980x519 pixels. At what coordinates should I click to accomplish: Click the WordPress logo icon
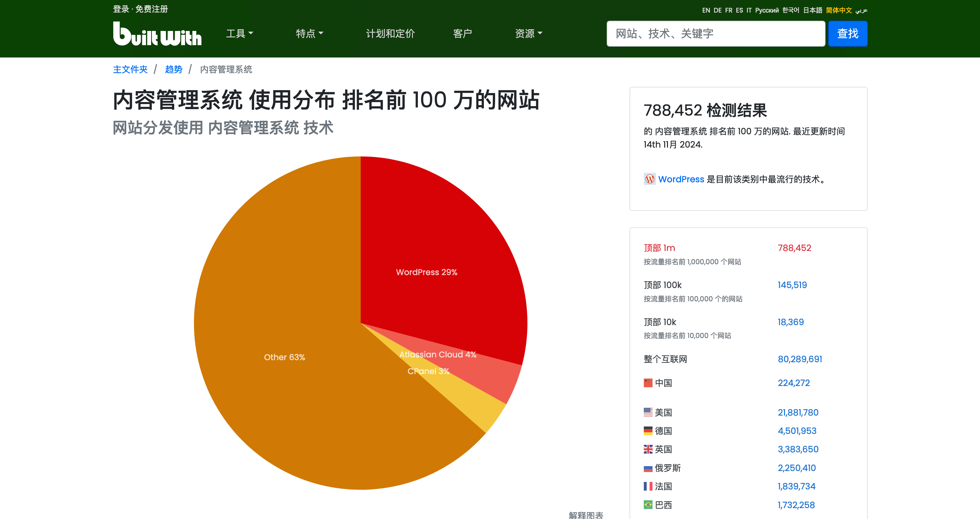click(649, 179)
